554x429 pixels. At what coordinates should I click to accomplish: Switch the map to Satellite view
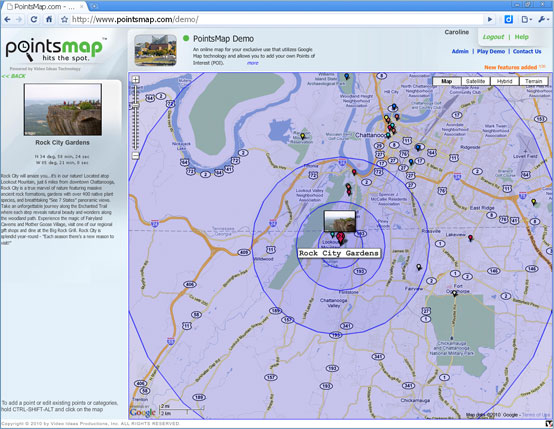[476, 81]
